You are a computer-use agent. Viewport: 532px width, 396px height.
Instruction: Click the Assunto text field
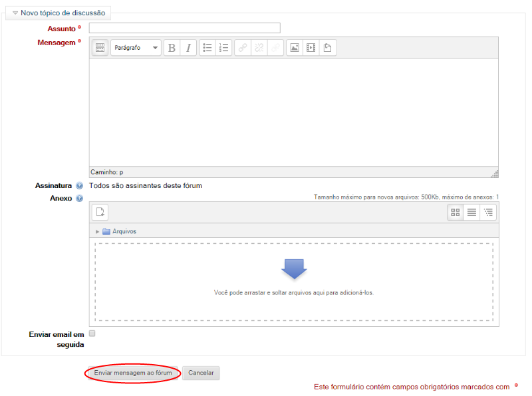[184, 28]
